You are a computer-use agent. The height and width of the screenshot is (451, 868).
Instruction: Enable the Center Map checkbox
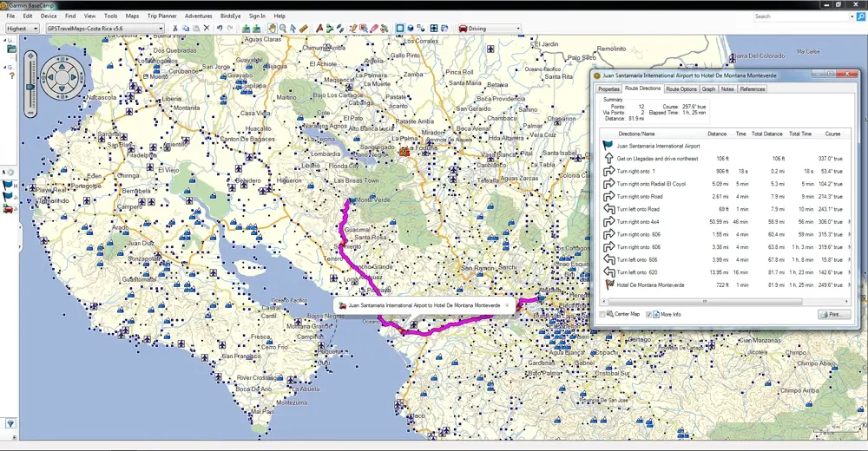click(x=602, y=314)
